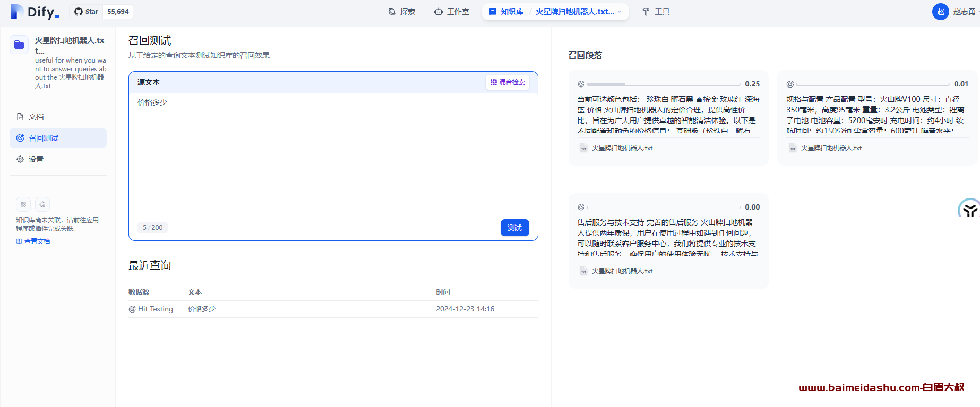Click the GitHub octocat icon
The height and width of the screenshot is (407, 980).
pos(79,12)
